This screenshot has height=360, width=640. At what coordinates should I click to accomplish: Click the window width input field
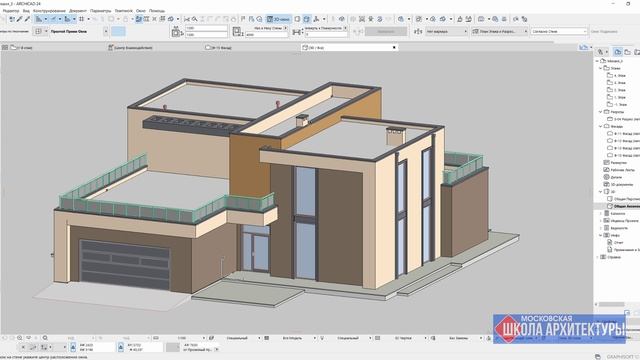206,28
